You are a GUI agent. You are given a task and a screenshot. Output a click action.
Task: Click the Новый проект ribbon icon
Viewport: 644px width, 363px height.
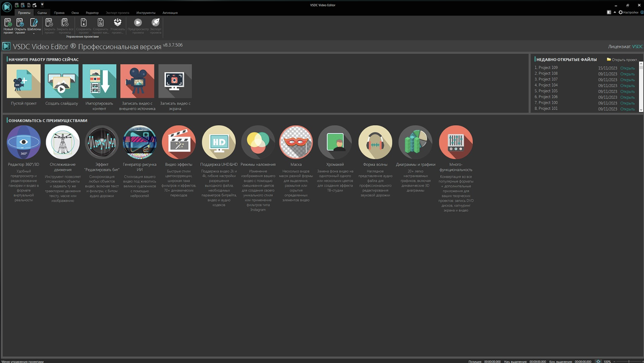point(8,26)
